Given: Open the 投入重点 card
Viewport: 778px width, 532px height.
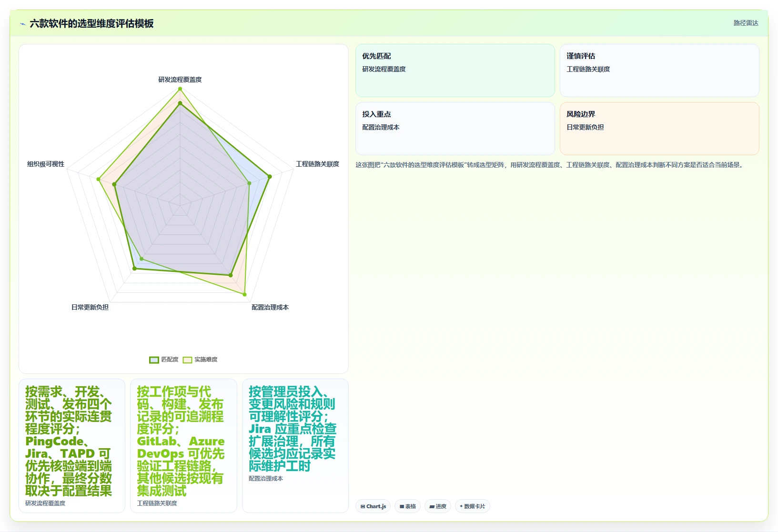Looking at the screenshot, I should [x=455, y=129].
